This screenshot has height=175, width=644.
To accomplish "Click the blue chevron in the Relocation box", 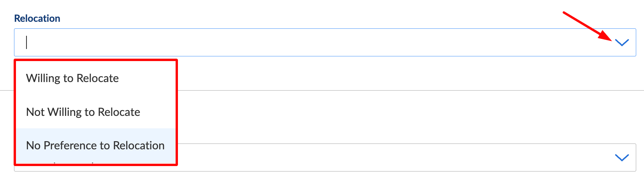I will [622, 42].
